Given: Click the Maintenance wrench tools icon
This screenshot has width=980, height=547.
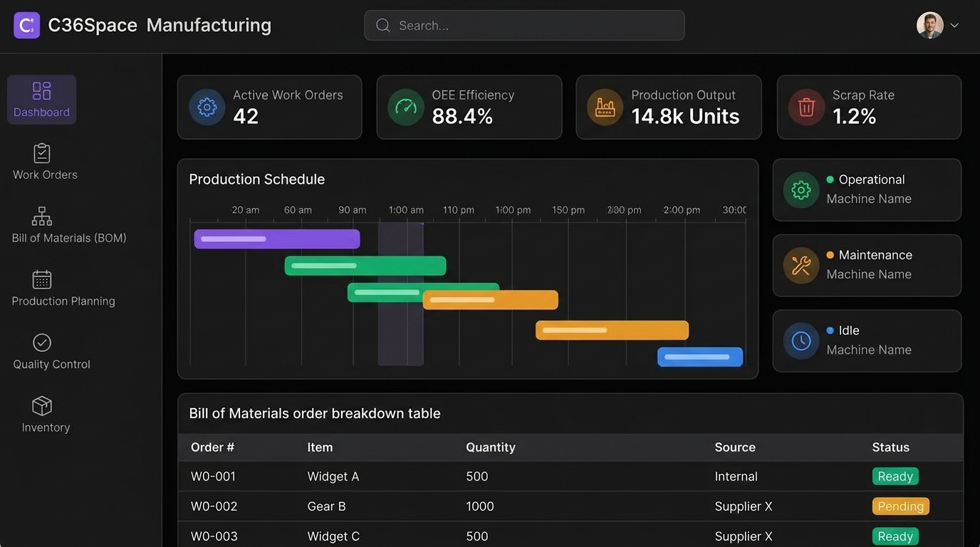Looking at the screenshot, I should coord(801,266).
